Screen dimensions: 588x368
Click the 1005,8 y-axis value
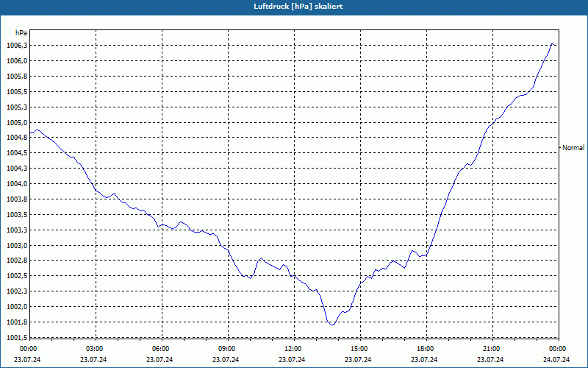coord(17,77)
